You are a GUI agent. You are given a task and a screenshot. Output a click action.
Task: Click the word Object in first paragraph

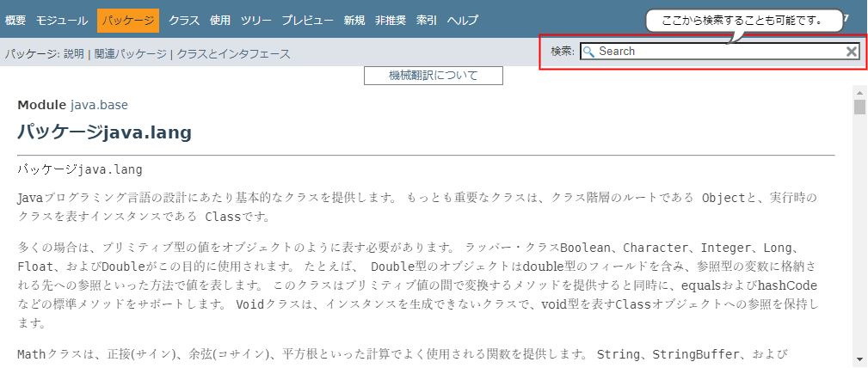[723, 198]
